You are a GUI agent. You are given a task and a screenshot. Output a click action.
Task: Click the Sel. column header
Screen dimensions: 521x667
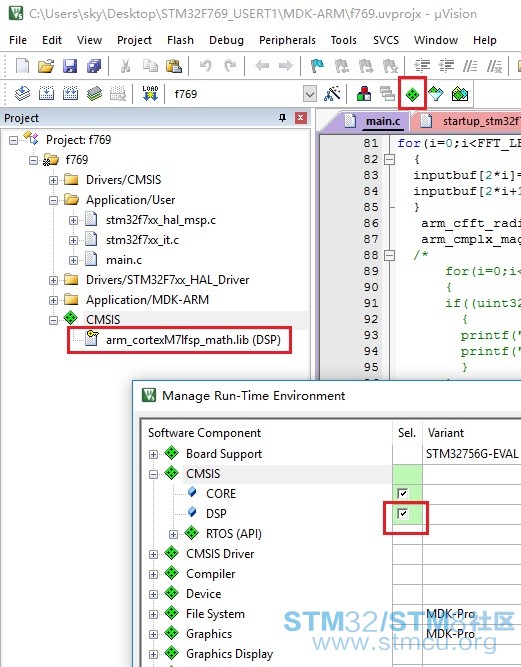pyautogui.click(x=407, y=433)
